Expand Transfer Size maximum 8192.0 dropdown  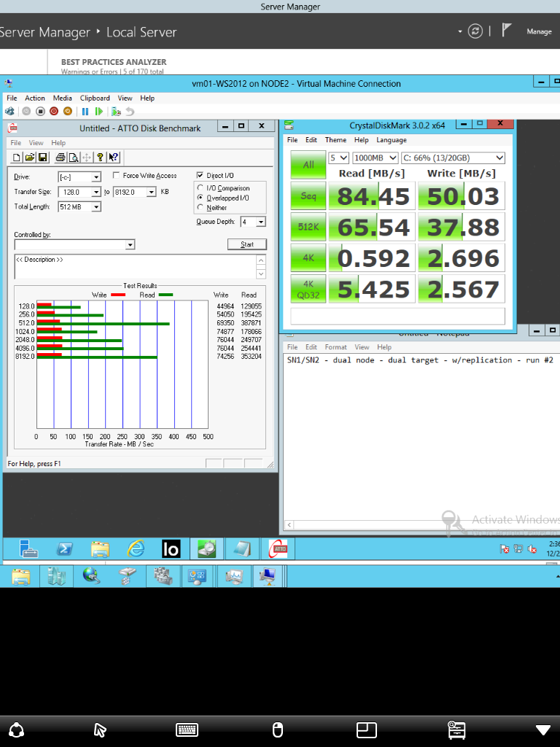pos(152,192)
